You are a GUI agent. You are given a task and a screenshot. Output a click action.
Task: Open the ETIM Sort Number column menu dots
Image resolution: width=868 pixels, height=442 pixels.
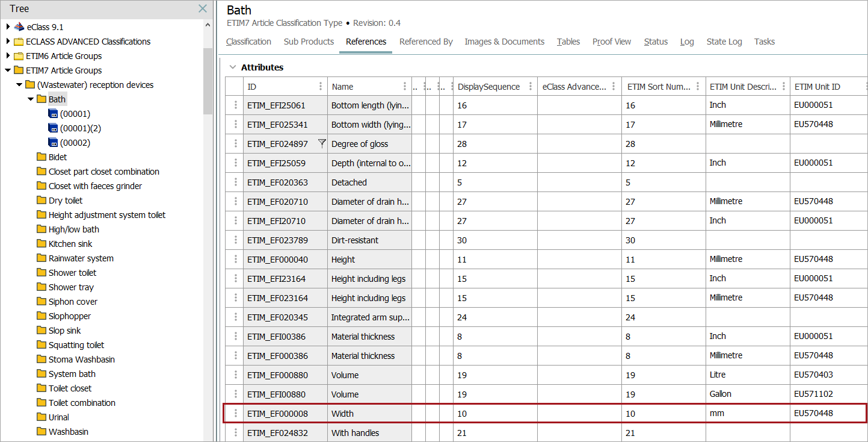coord(698,87)
